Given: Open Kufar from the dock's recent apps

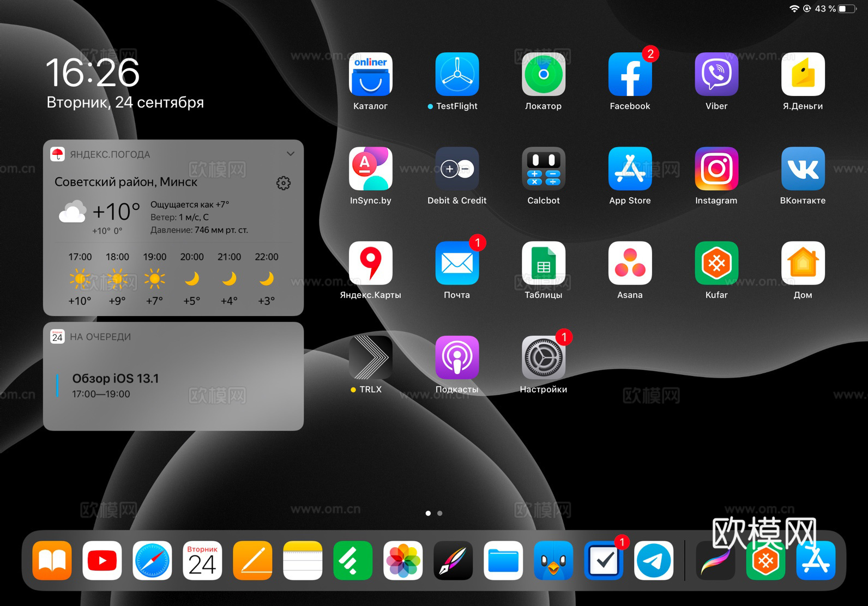Looking at the screenshot, I should 765,560.
